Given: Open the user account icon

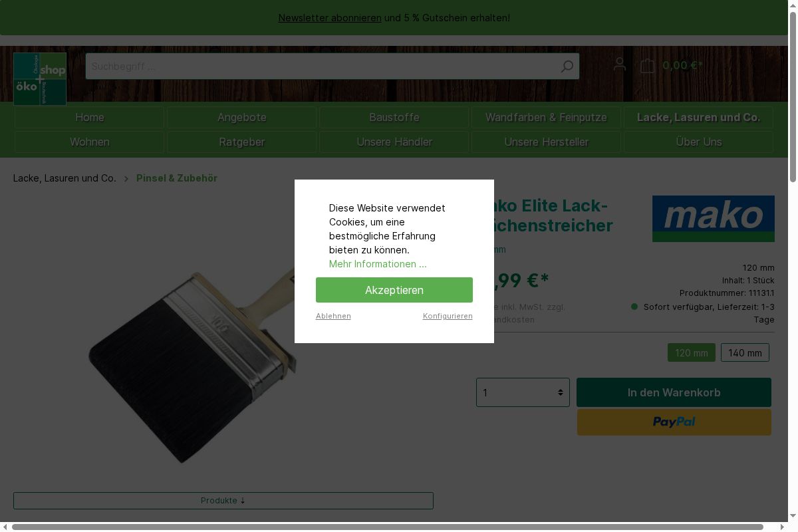Looking at the screenshot, I should tap(620, 65).
